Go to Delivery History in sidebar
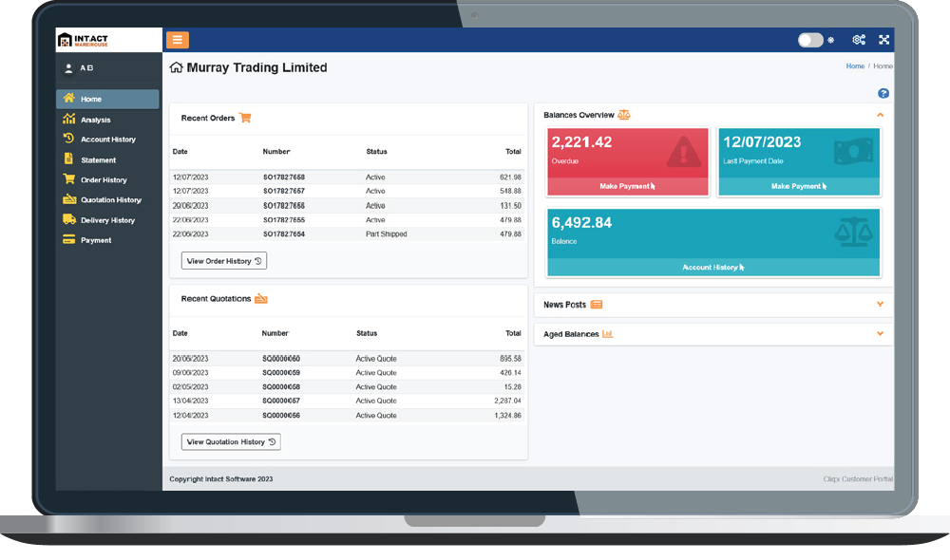The image size is (950, 560). click(x=107, y=220)
